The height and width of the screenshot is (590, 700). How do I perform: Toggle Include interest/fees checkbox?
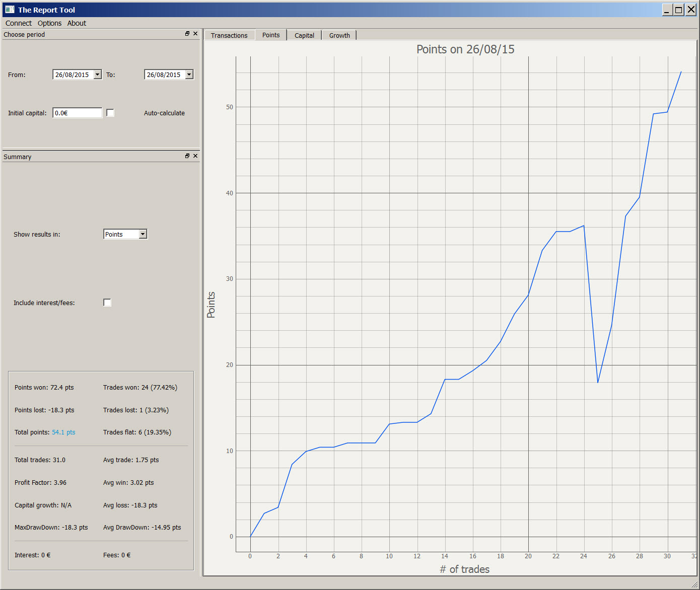tap(107, 303)
